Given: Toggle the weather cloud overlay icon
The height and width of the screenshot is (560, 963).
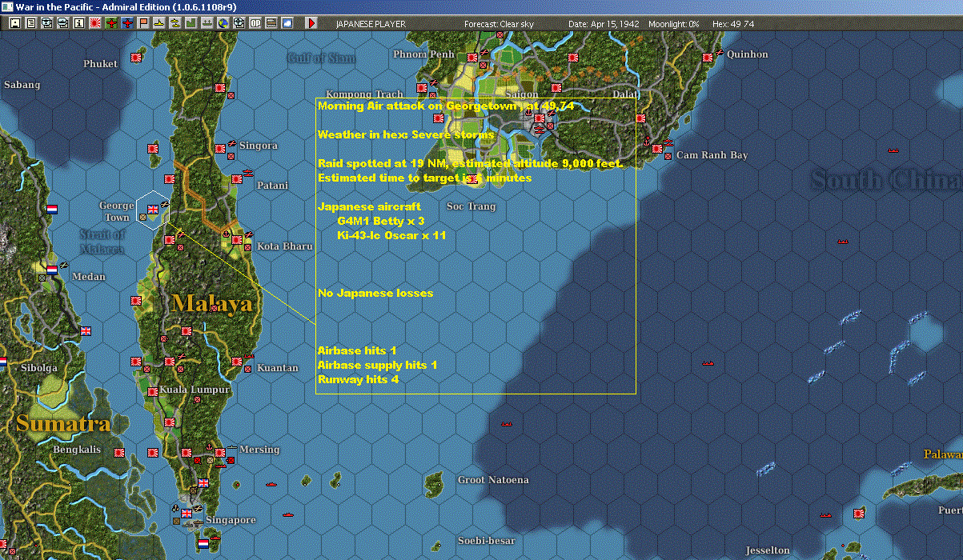Looking at the screenshot, I should point(287,23).
